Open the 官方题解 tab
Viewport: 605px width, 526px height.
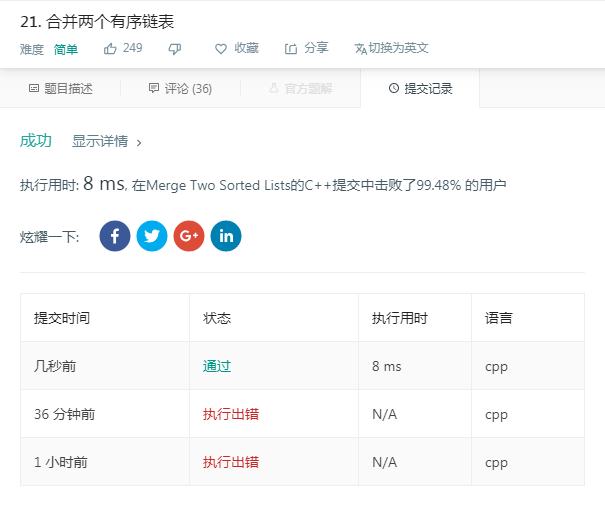tap(301, 88)
